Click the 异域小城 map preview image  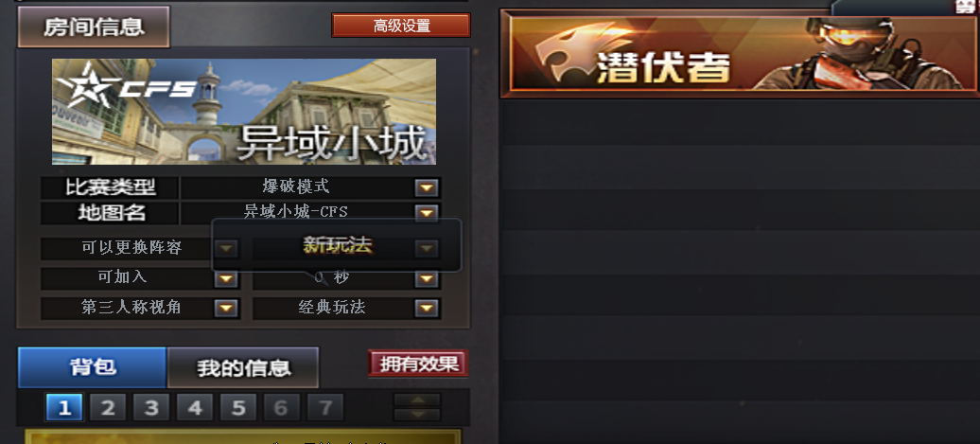tap(244, 112)
